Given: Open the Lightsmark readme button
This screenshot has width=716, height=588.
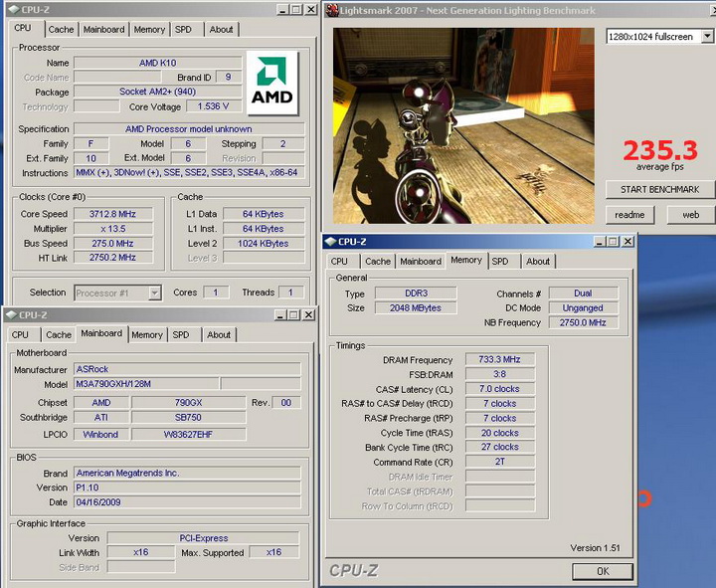Looking at the screenshot, I should (x=629, y=215).
